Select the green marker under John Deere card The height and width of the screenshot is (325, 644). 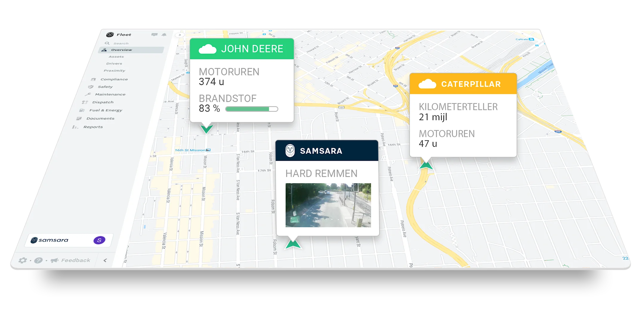point(207,129)
